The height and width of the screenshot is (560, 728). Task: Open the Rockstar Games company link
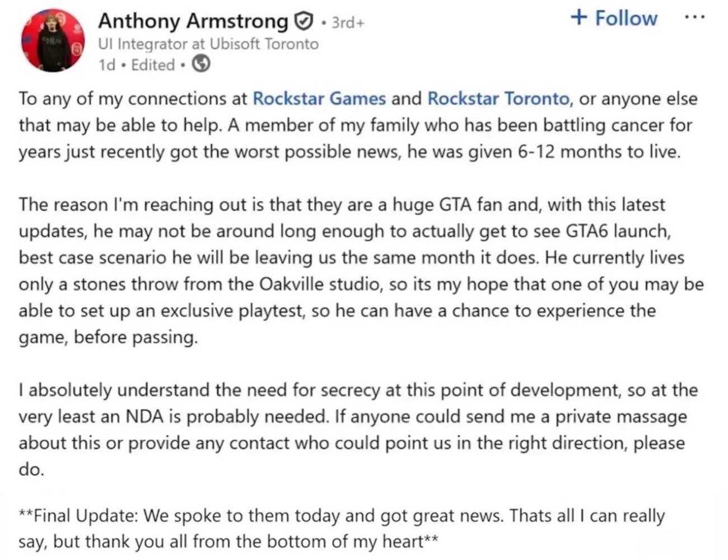pyautogui.click(x=319, y=99)
